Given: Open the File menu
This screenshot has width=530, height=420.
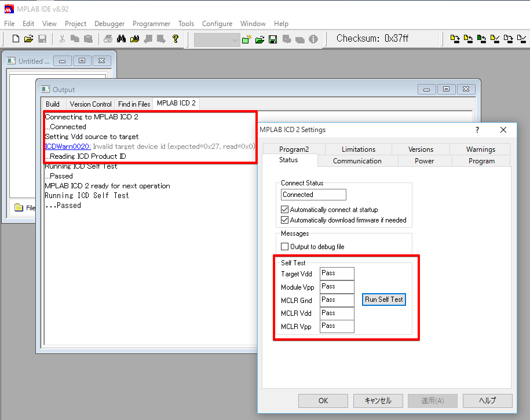Looking at the screenshot, I should [9, 24].
